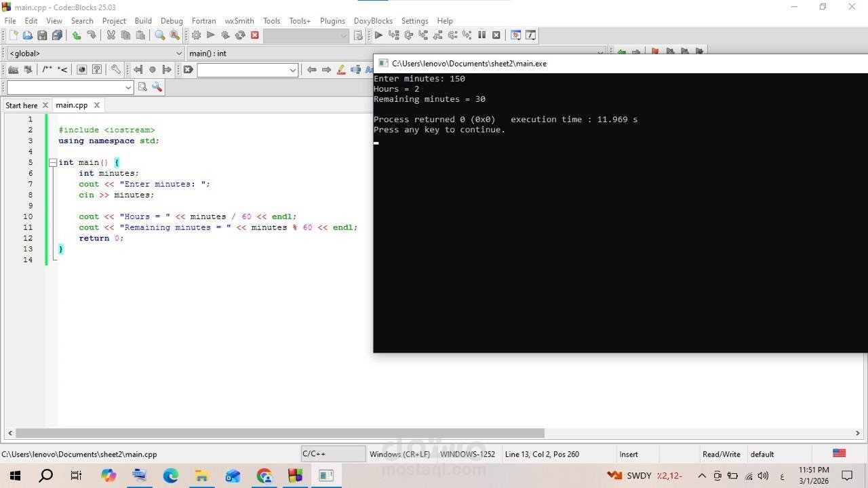Click the Open file toolbar icon
The image size is (868, 488).
(x=28, y=35)
